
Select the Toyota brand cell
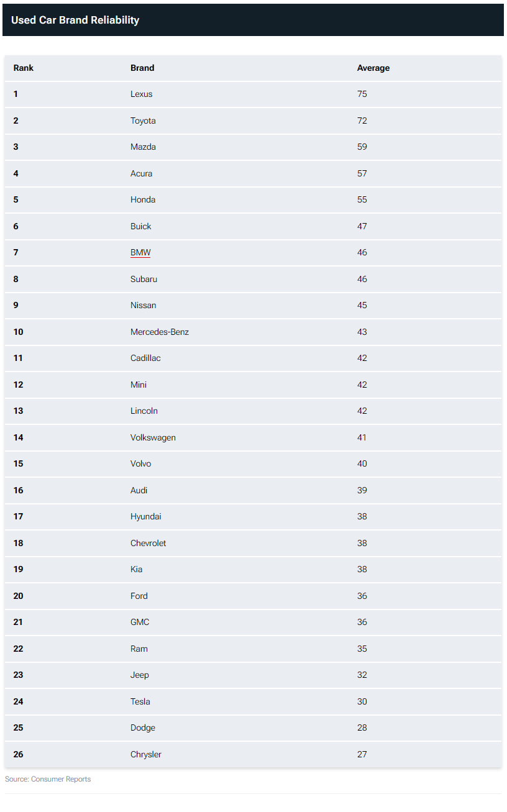tap(143, 121)
